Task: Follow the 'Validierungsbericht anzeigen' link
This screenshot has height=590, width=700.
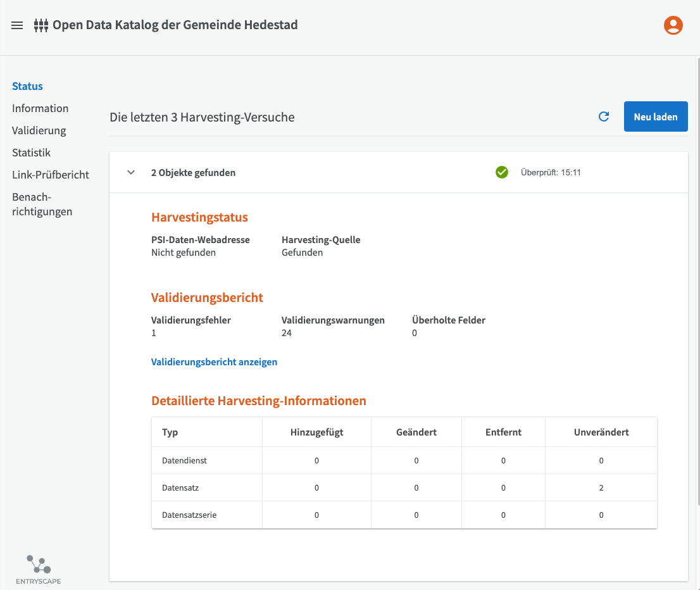Action: coord(214,362)
